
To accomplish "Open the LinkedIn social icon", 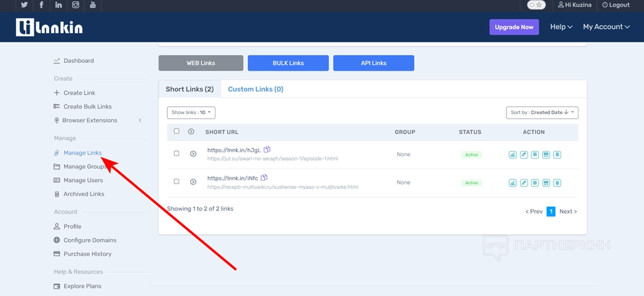I will pos(59,5).
